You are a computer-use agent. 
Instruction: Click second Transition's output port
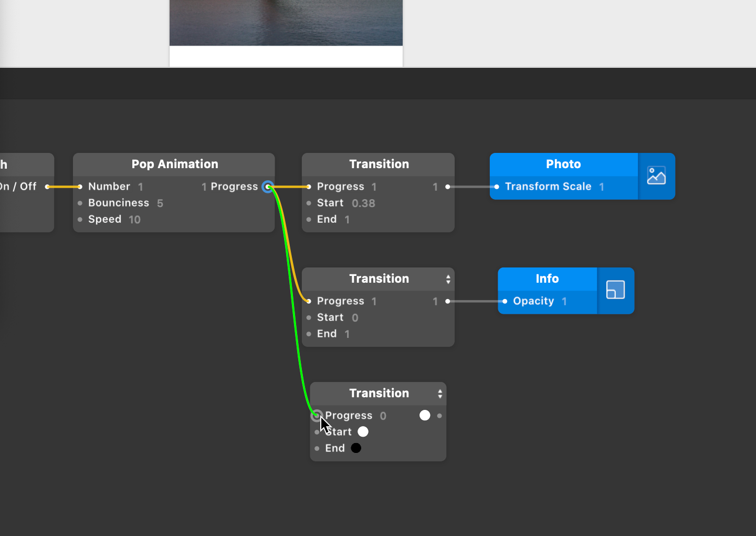click(x=447, y=301)
